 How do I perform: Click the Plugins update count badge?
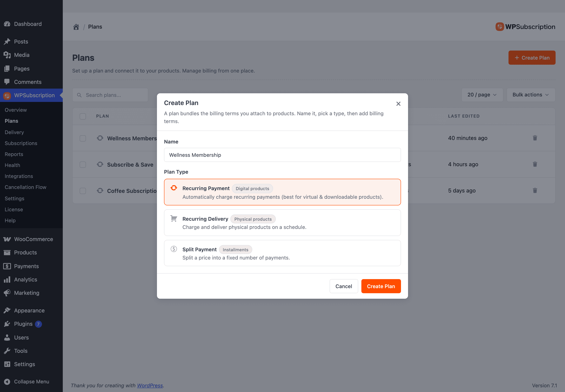(x=38, y=324)
